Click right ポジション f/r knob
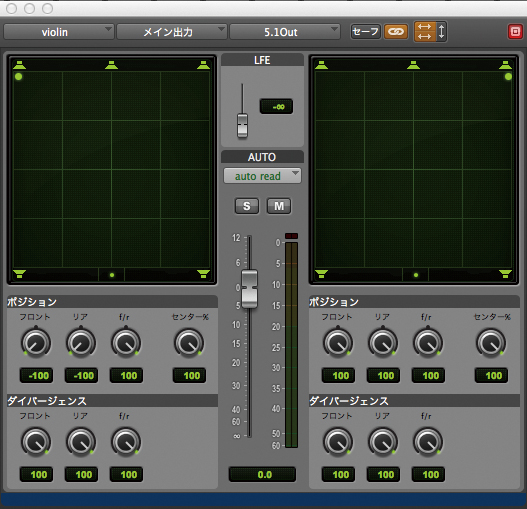Viewport: 527px width, 509px height. click(428, 343)
